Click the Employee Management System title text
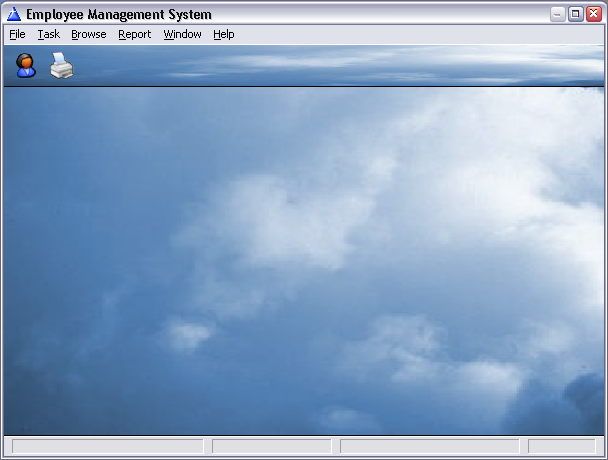Image resolution: width=608 pixels, height=460 pixels. [119, 14]
